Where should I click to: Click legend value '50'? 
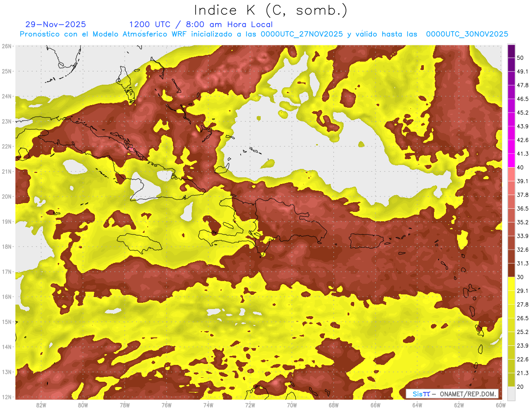(x=520, y=58)
